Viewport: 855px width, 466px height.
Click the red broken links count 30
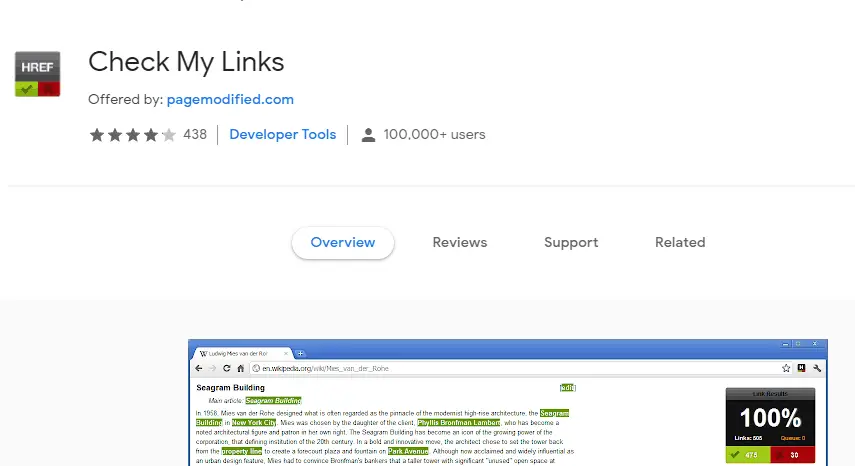pos(793,455)
